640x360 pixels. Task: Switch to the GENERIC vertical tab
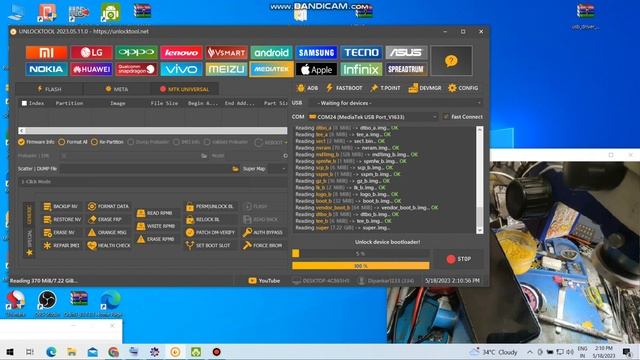pyautogui.click(x=29, y=214)
